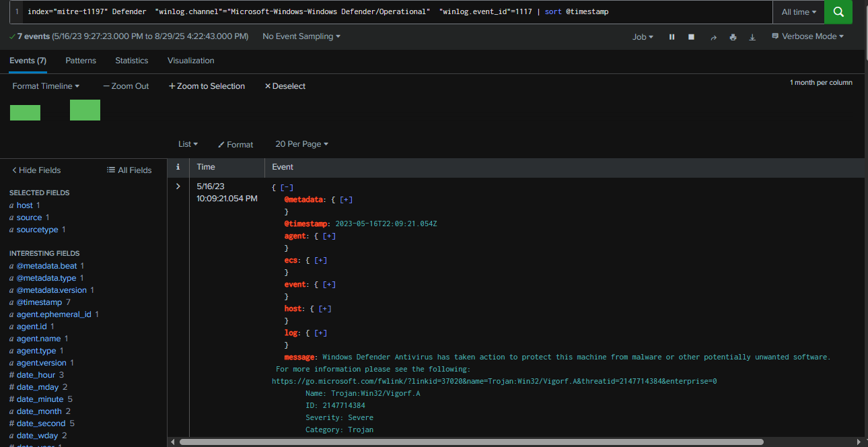Open the Verbose Mode dropdown
Viewport: 868px width, 447px height.
point(807,36)
